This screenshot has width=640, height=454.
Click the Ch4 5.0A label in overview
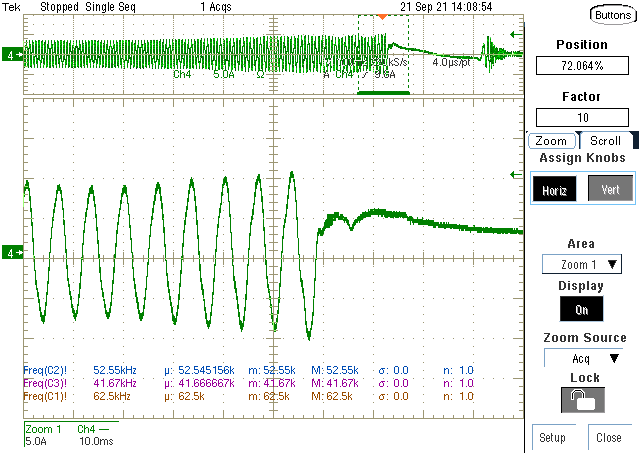[204, 74]
